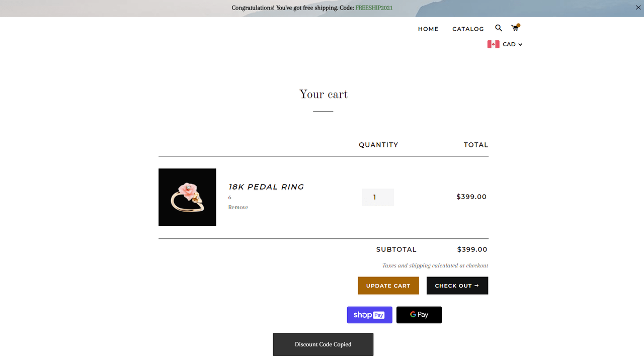Screen dimensions: 644x362
Task: Open the 18K PEDAL RING product page
Action: tap(266, 187)
